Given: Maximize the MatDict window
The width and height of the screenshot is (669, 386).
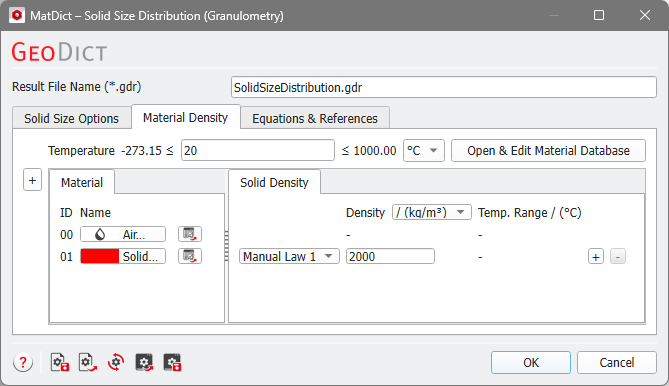Looking at the screenshot, I should click(x=599, y=15).
